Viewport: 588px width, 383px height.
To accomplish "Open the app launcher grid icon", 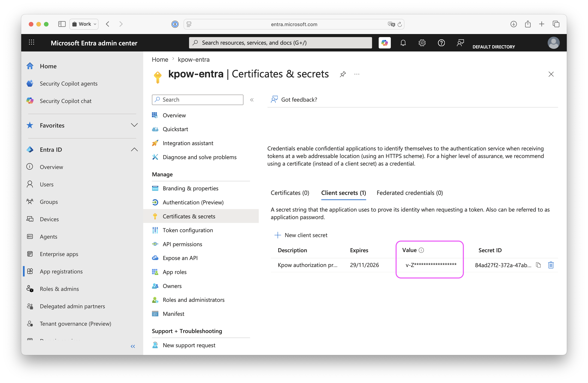I will tap(31, 42).
